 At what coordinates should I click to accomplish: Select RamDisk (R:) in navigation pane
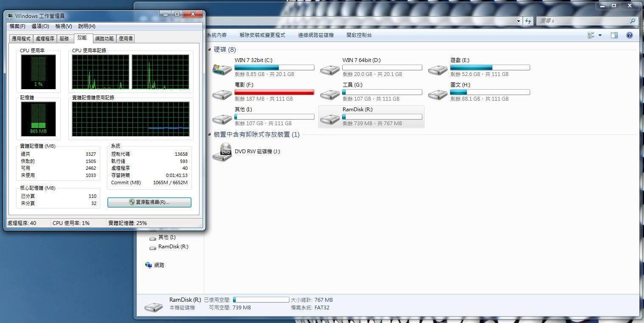(169, 247)
